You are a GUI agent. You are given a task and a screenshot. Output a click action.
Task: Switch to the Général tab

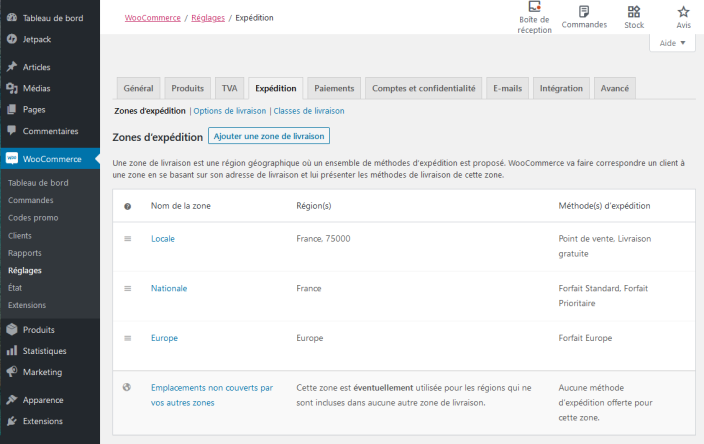[x=138, y=88]
